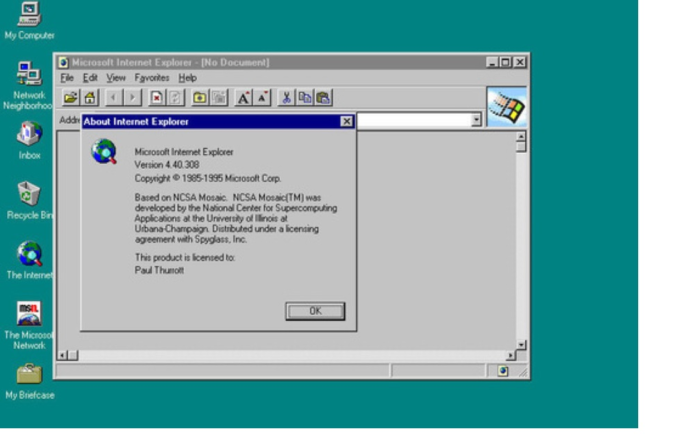Click the vertical scrollbar up arrow

[521, 136]
